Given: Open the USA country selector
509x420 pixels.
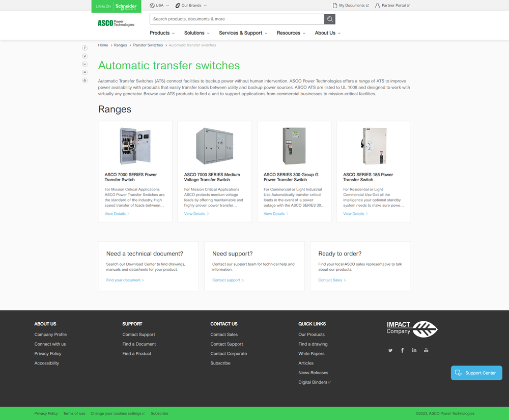Looking at the screenshot, I should [x=159, y=6].
